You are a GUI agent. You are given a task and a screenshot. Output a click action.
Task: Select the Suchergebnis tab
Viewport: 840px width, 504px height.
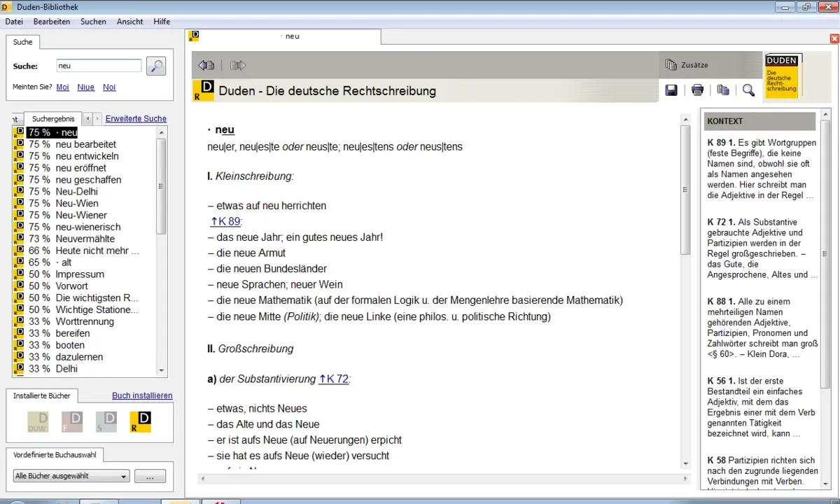click(x=53, y=119)
